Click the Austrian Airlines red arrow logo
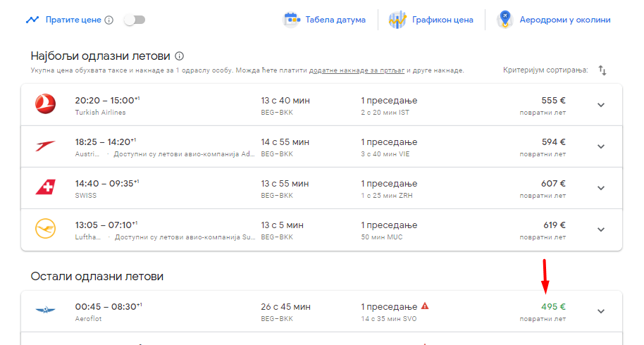Screen dimensions: 644x345 [45, 146]
